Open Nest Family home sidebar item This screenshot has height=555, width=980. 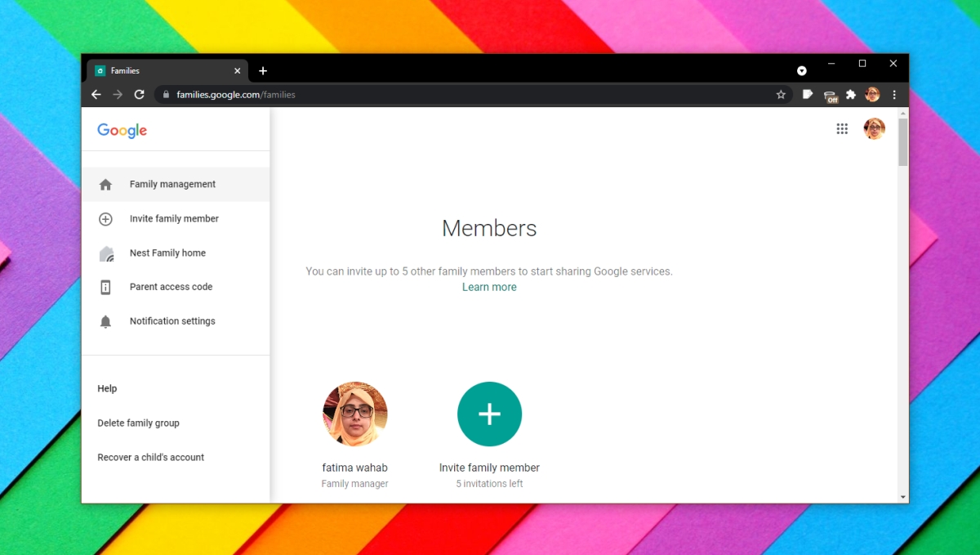176,253
